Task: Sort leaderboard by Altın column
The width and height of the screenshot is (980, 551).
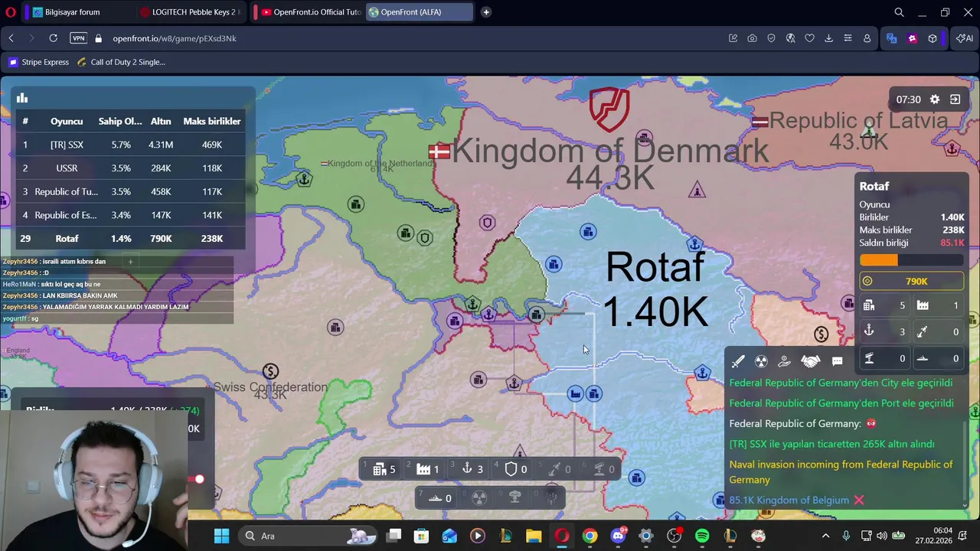Action: [161, 121]
